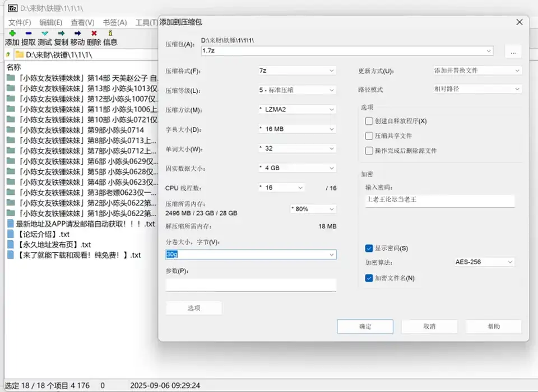Viewport: 538px width, 392px height.
Task: Select the 第12部小陈头1007 folder row
Action: point(82,99)
